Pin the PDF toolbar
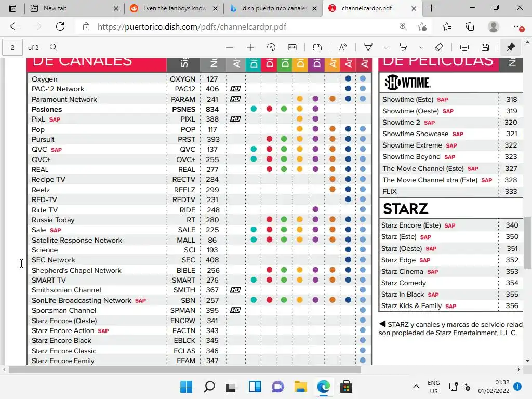The image size is (532, 399). point(511,47)
